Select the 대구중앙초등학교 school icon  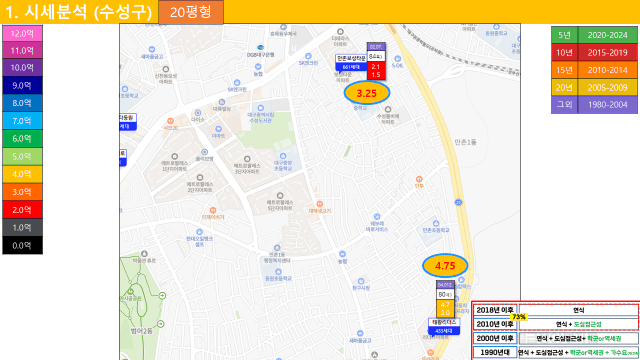(283, 156)
